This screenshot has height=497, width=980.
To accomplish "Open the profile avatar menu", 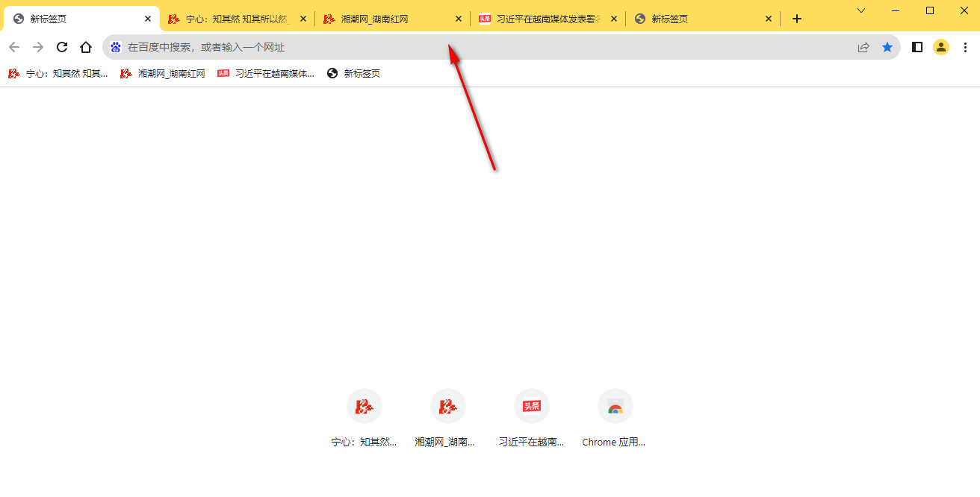I will pos(941,47).
